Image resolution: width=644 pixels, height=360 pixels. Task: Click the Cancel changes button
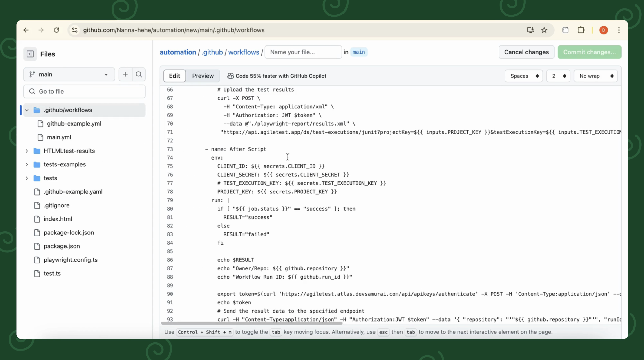526,52
